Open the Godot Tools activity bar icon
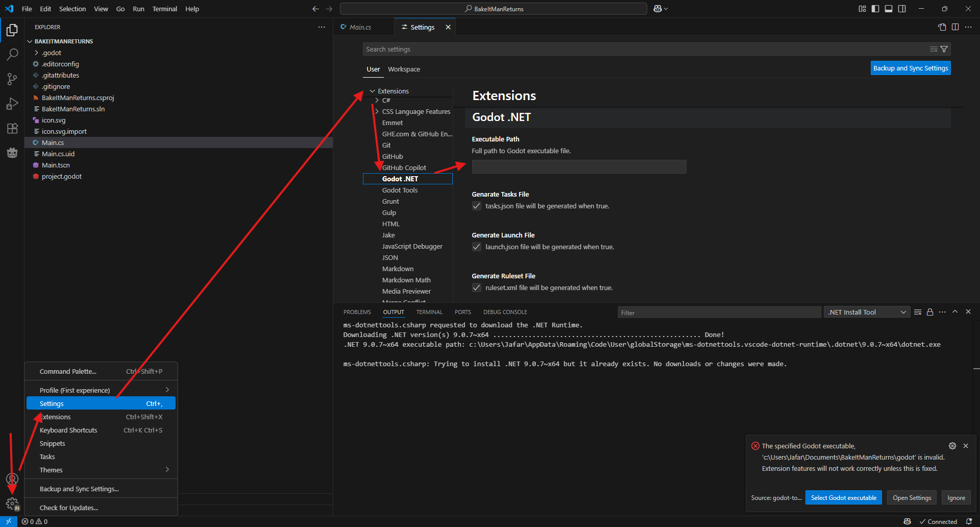Viewport: 980px width, 527px height. click(x=12, y=153)
